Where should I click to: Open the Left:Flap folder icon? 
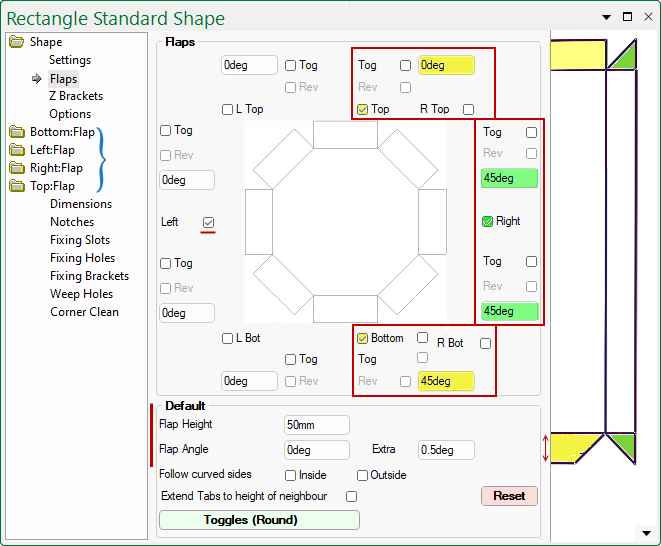click(x=17, y=150)
